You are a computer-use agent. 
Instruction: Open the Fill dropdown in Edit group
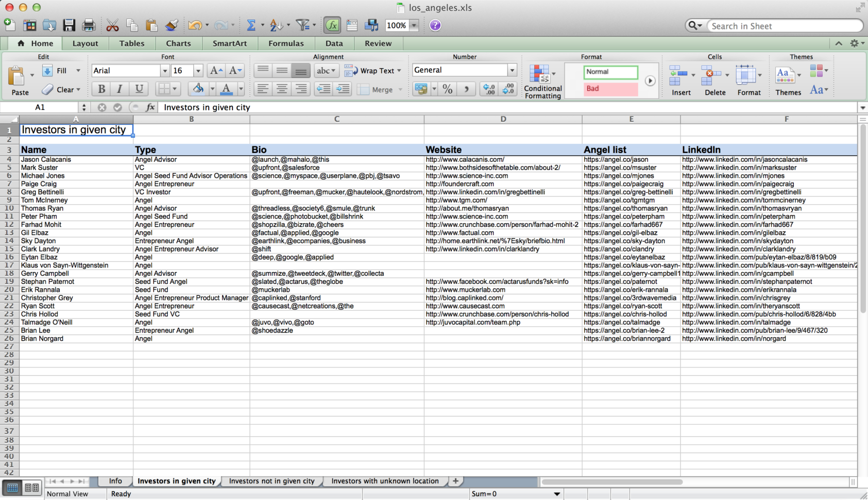[78, 71]
